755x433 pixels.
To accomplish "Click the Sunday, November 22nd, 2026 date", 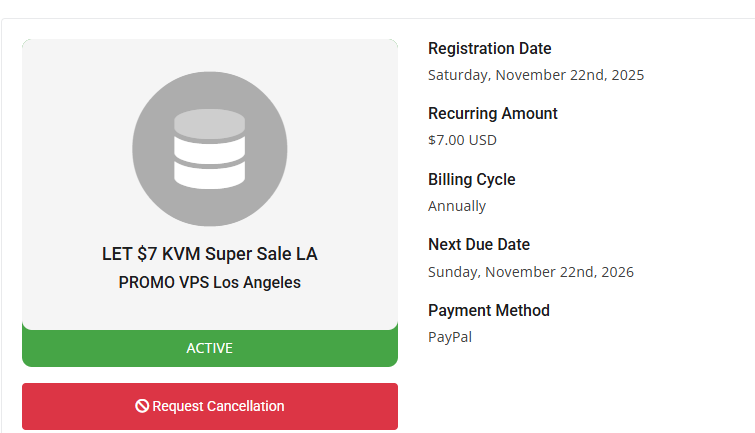I will [x=531, y=272].
